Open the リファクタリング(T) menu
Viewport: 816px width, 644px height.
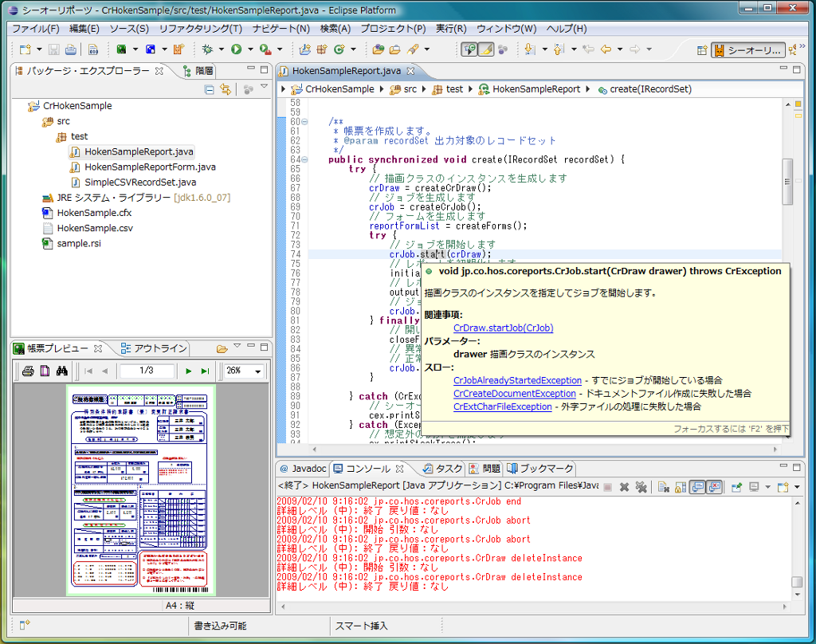click(x=200, y=29)
